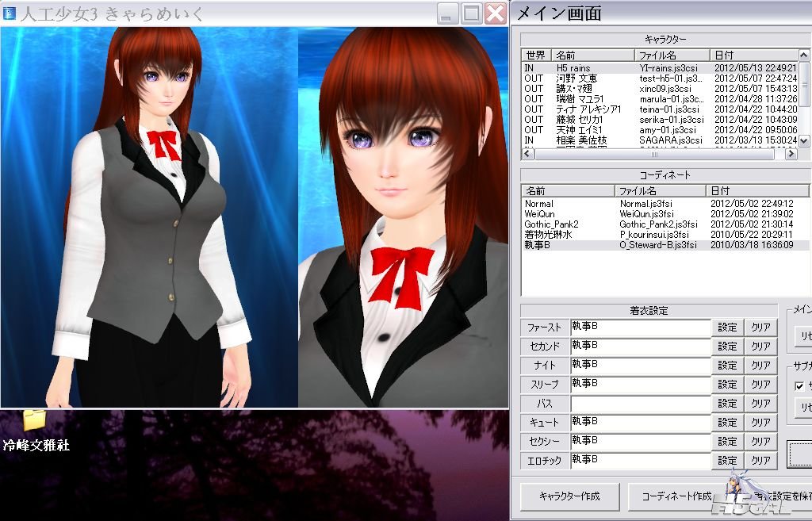Click the character list scroll-down arrow
The width and height of the screenshot is (812, 521).
pos(803,140)
